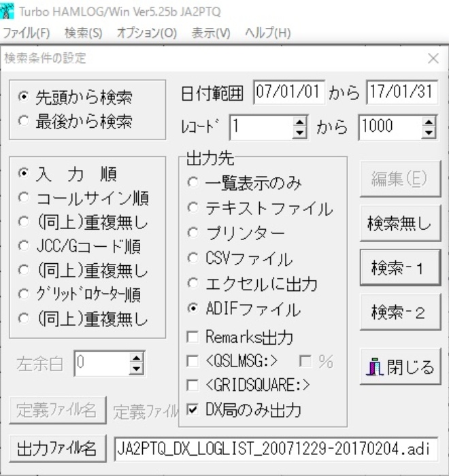Click the output filename text field
The width and height of the screenshot is (449, 476).
click(x=276, y=449)
